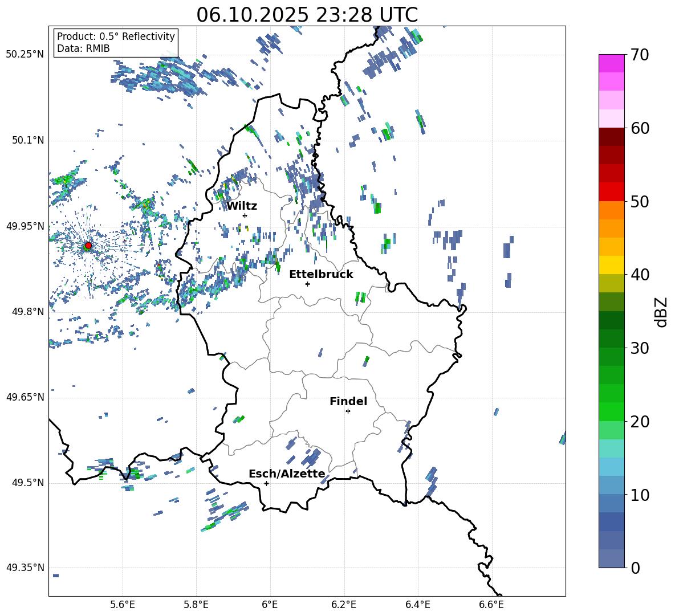
Task: Click the cross marker under Findel
Action: tap(348, 411)
